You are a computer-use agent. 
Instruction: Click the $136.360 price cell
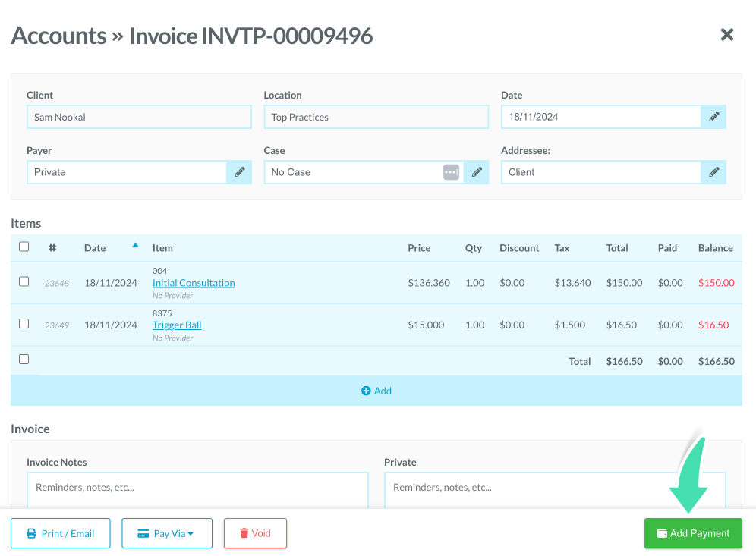(x=429, y=283)
